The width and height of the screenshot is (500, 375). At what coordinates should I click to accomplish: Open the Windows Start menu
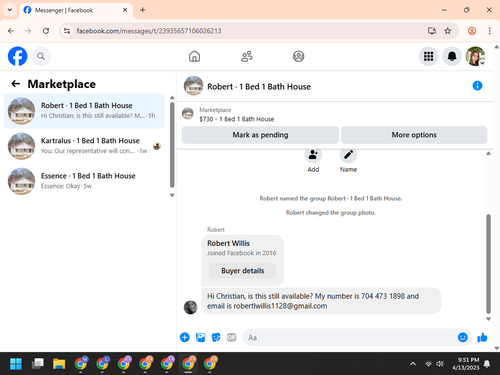(x=16, y=363)
